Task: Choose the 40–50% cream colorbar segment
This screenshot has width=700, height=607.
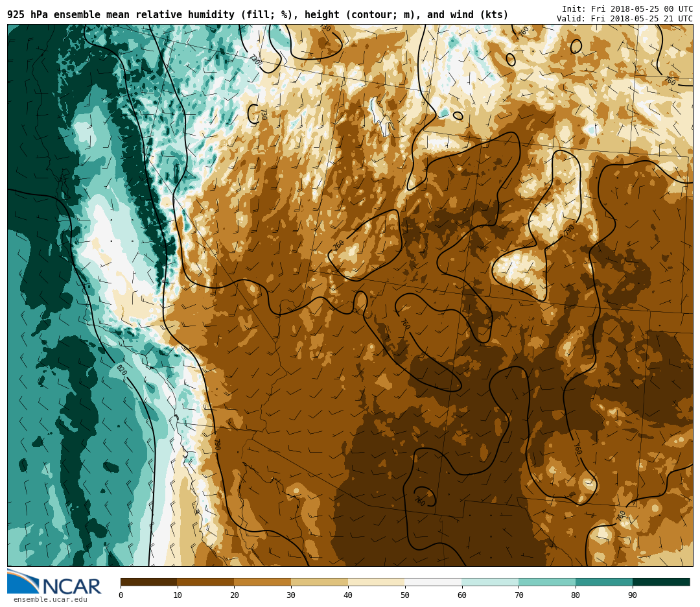Action: (x=376, y=582)
